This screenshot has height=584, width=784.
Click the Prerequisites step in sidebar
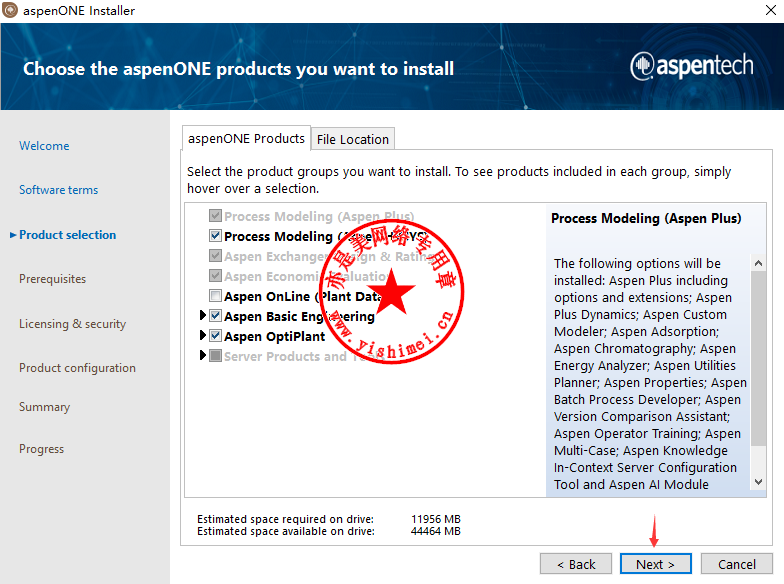tap(52, 279)
